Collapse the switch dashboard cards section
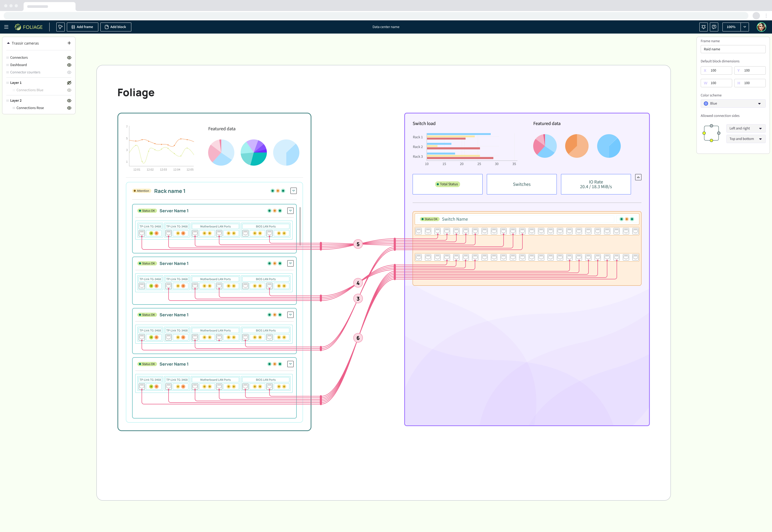 click(638, 177)
